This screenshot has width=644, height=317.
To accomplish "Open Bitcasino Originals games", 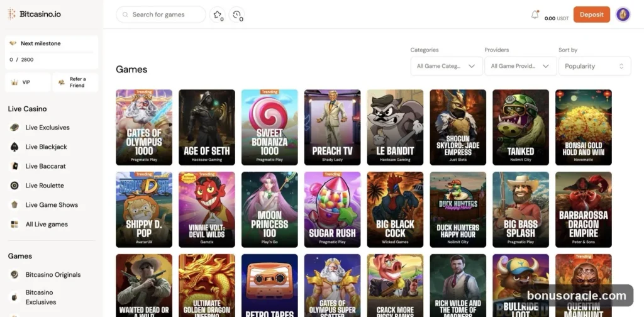I will (52, 275).
